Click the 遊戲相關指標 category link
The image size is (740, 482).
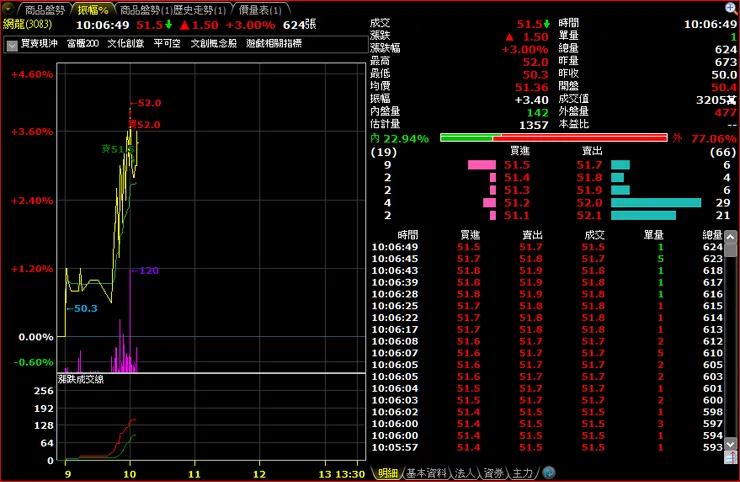coord(274,43)
